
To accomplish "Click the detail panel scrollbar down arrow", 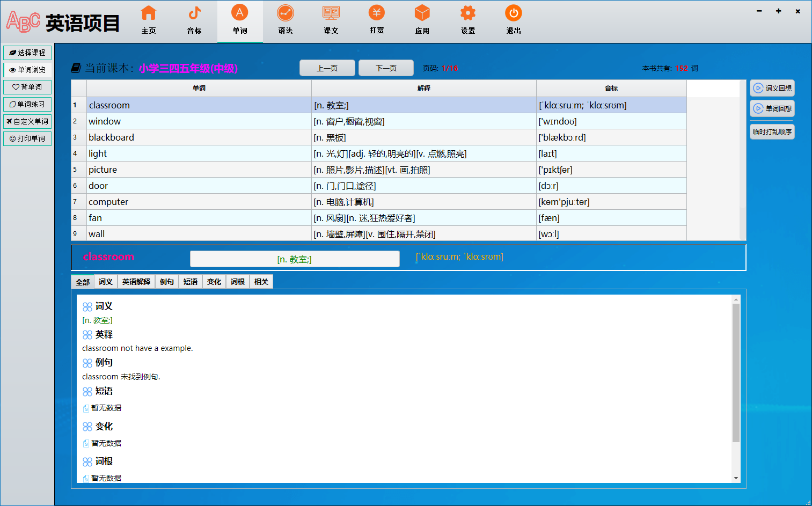I will (736, 478).
